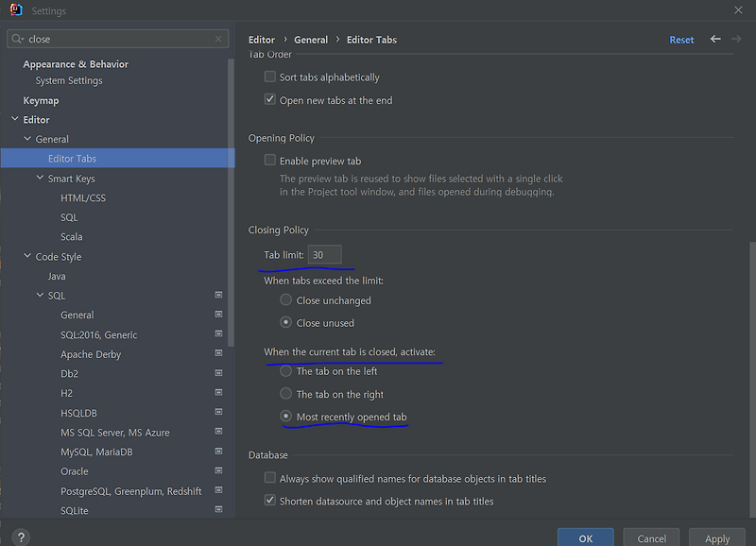Expand the Code Style node

coord(26,256)
